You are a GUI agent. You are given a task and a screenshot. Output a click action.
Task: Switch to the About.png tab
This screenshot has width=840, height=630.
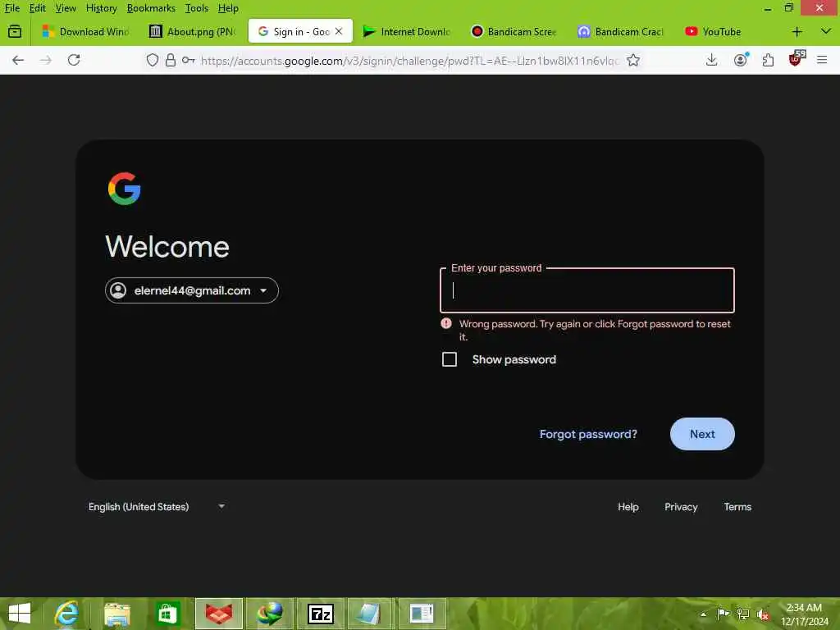pos(193,32)
